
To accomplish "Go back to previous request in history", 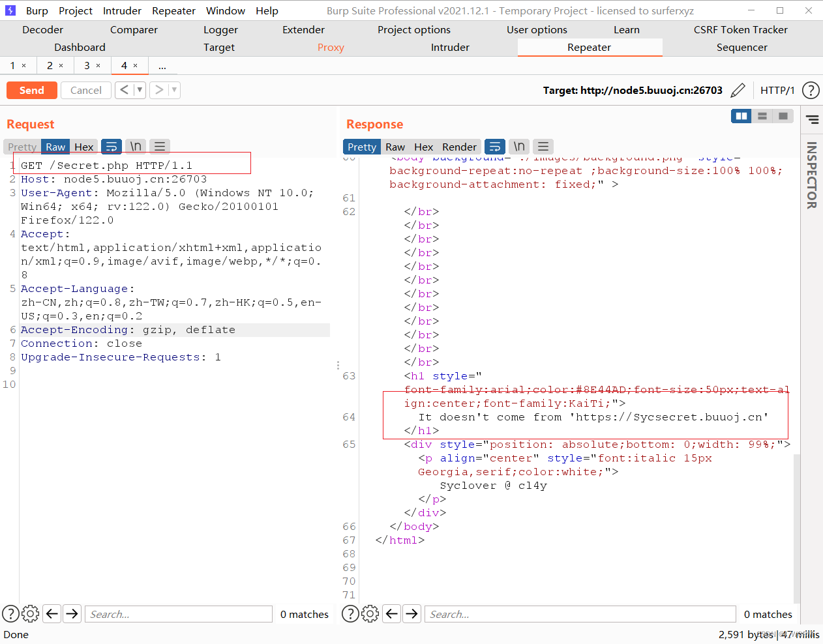I will tap(124, 90).
